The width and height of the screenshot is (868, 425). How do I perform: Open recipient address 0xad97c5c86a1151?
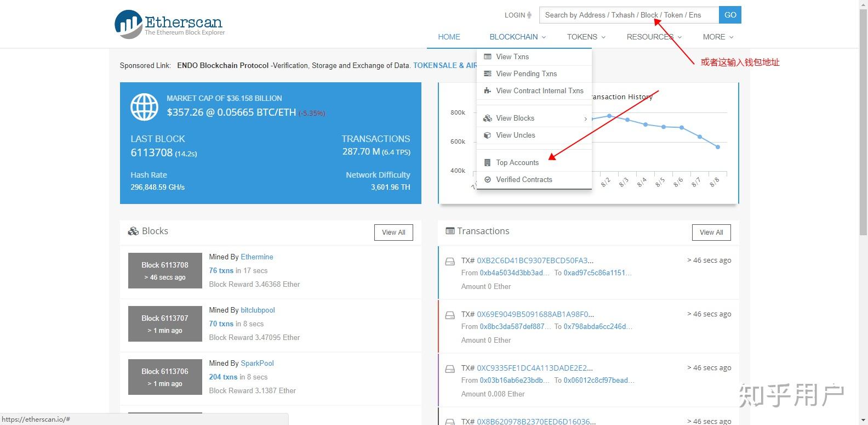pos(598,273)
